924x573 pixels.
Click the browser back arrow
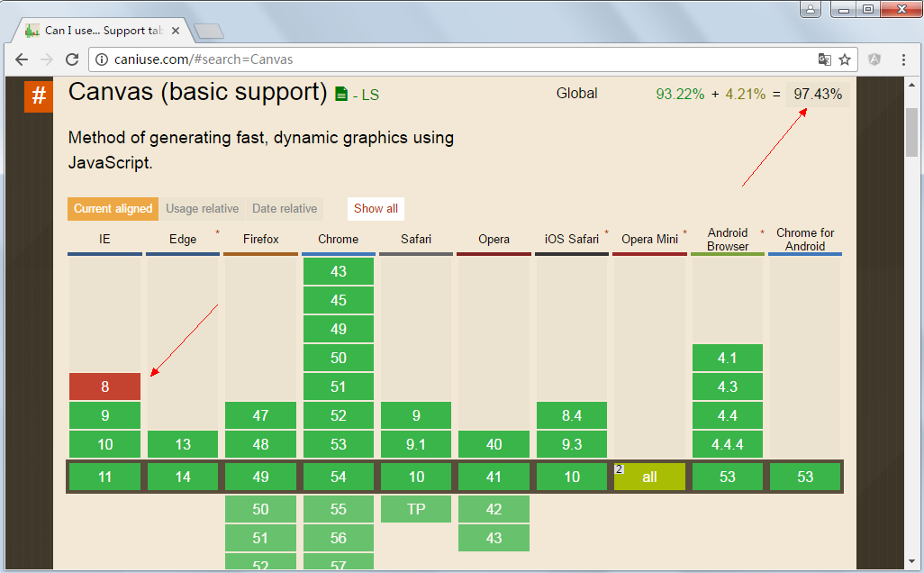[22, 59]
